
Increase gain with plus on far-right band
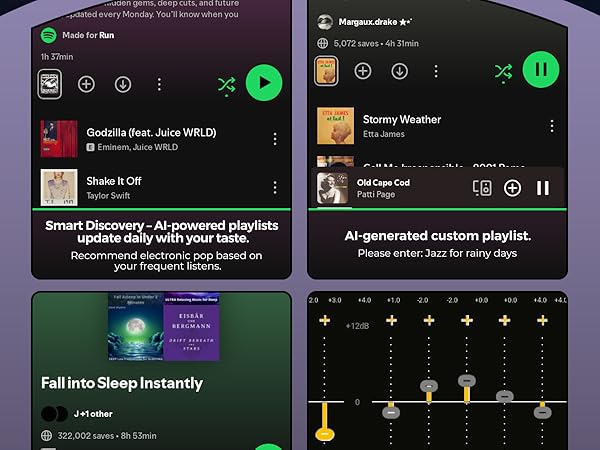tap(542, 320)
